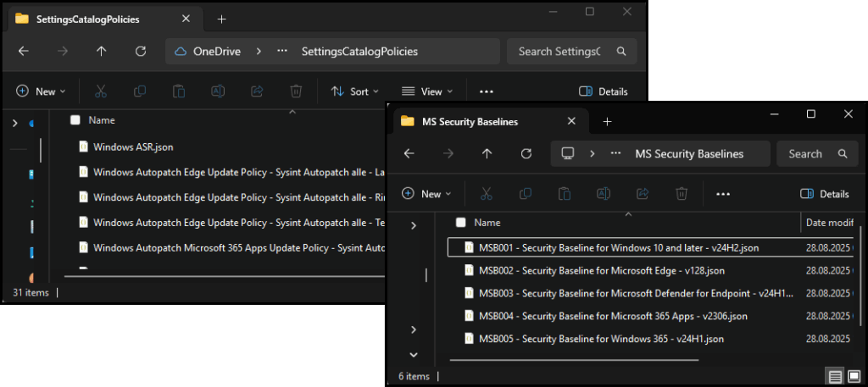Go up one level in SettingsCatalogPolicies window

102,52
